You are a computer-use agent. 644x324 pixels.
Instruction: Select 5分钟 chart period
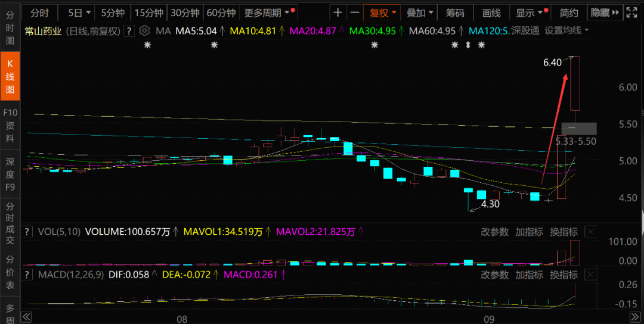click(x=113, y=13)
